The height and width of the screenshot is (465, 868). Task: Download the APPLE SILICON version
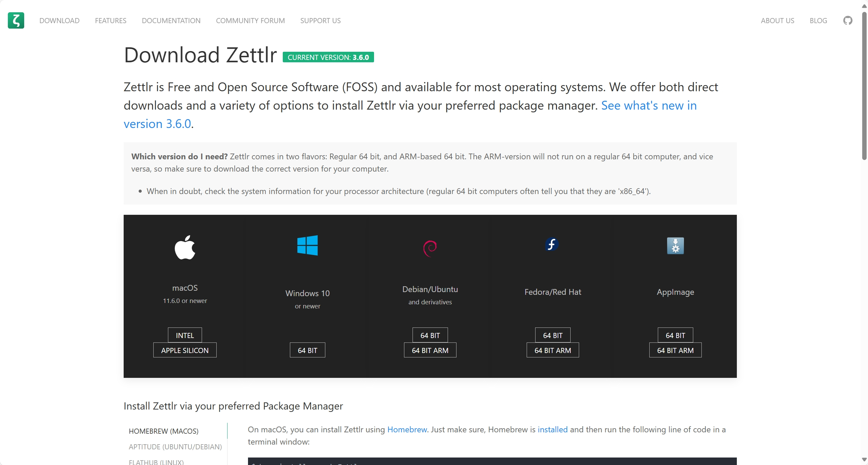pos(185,350)
